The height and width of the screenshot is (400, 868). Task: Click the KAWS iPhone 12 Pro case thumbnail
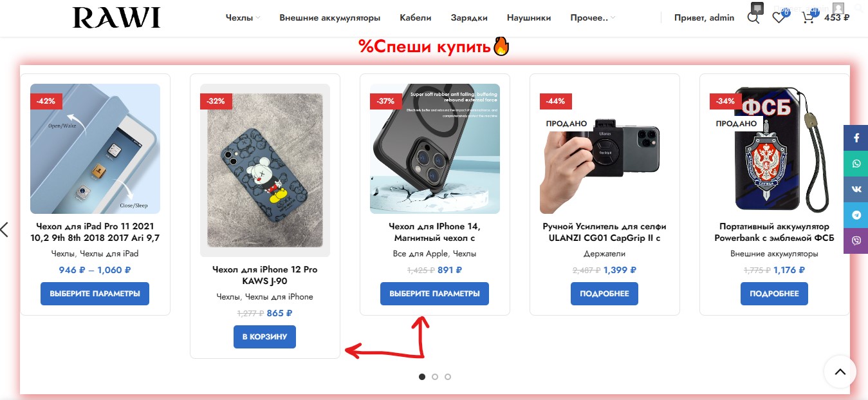pyautogui.click(x=264, y=170)
